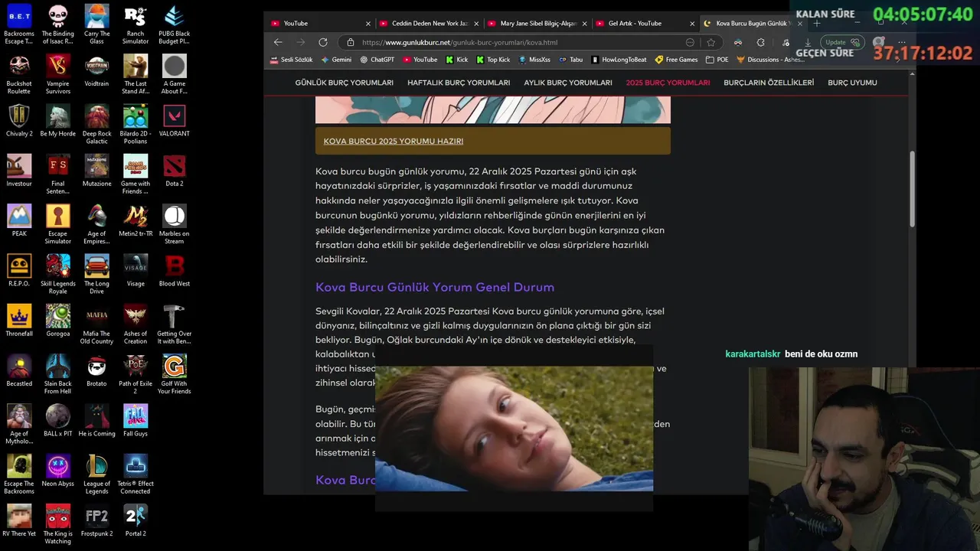Click browser back arrow button

[x=278, y=42]
